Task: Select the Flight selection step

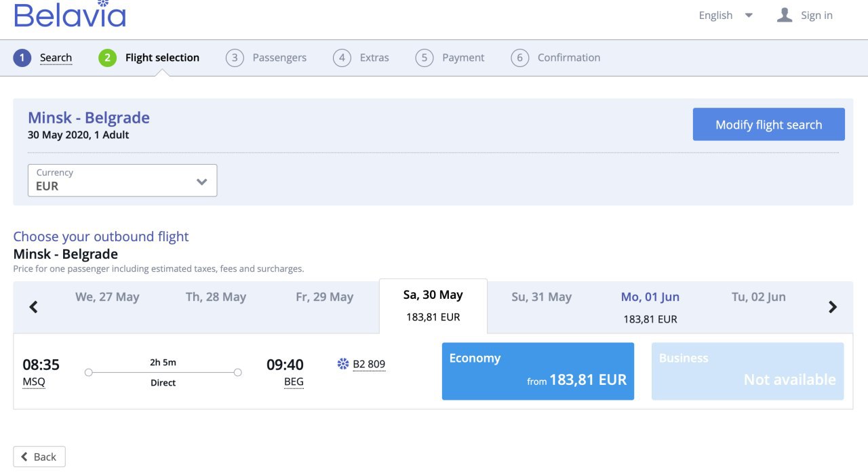Action: coord(162,58)
